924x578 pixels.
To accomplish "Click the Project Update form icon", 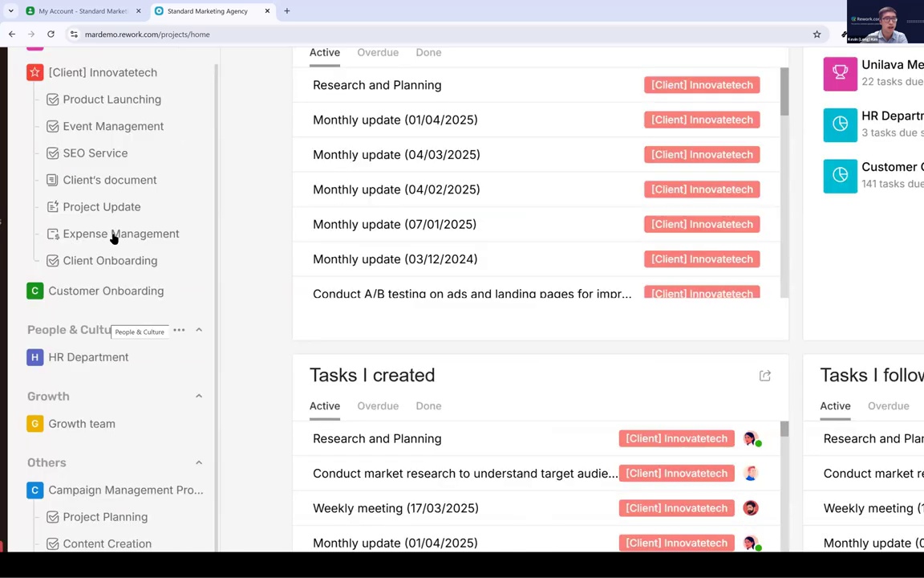I will pos(52,207).
